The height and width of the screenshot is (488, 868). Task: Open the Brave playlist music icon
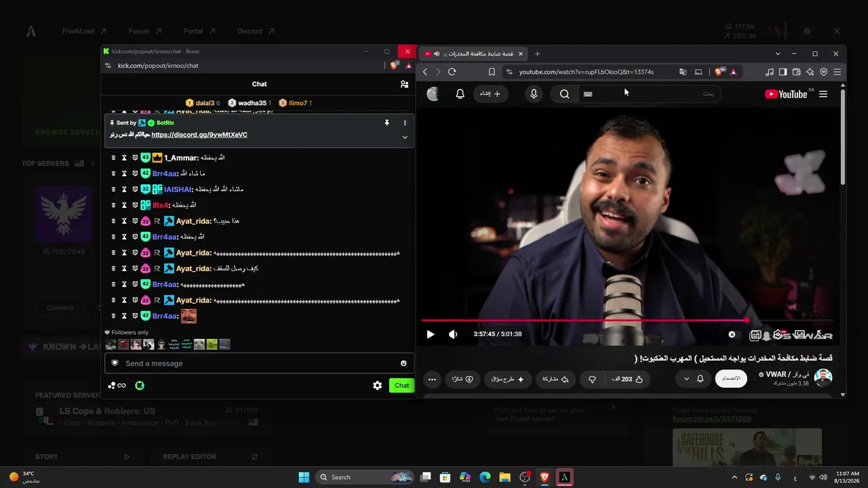[x=769, y=72]
